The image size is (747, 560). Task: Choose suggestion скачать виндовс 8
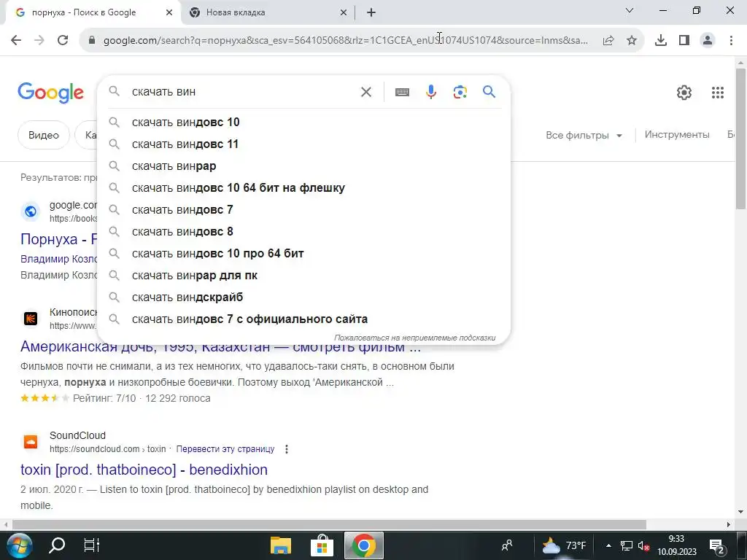coord(304,232)
